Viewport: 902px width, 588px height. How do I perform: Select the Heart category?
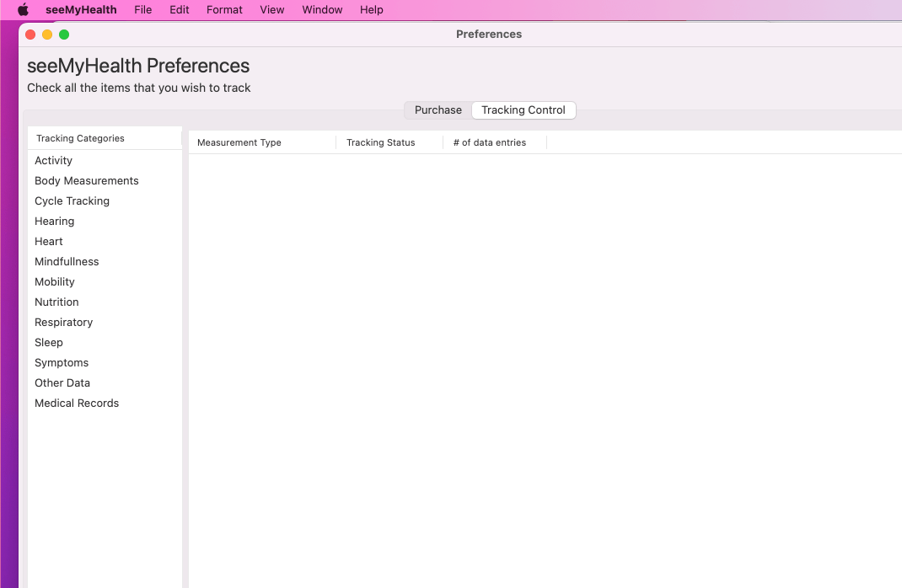coord(105,242)
